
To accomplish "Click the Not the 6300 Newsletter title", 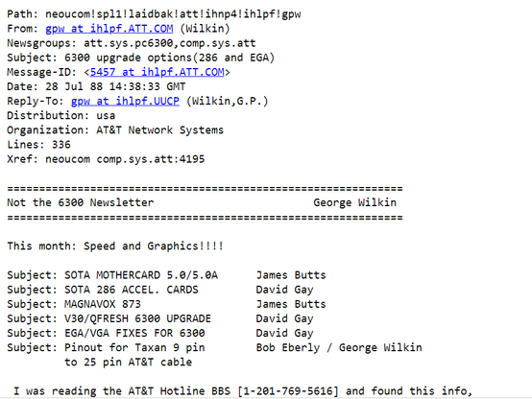I will [x=81, y=202].
